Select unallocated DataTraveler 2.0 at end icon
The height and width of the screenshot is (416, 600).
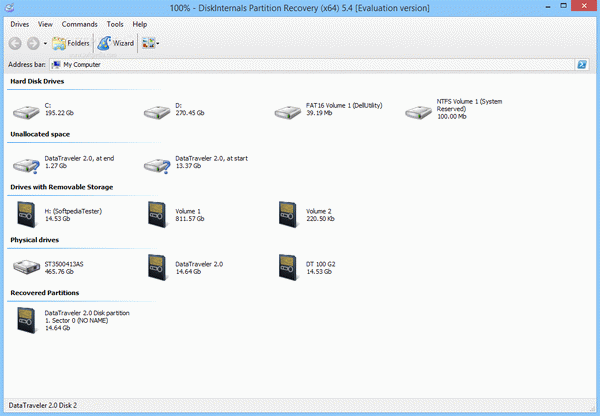[x=26, y=165]
